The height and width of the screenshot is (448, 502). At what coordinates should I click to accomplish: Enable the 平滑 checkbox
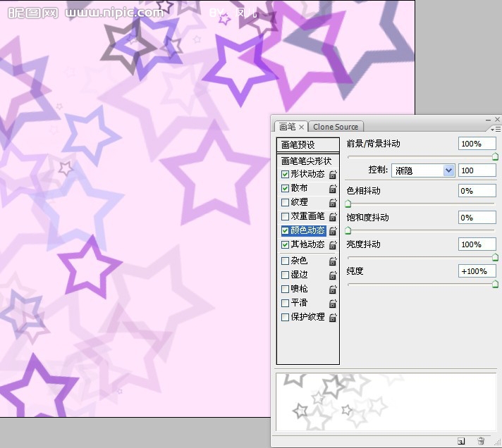pyautogui.click(x=285, y=303)
